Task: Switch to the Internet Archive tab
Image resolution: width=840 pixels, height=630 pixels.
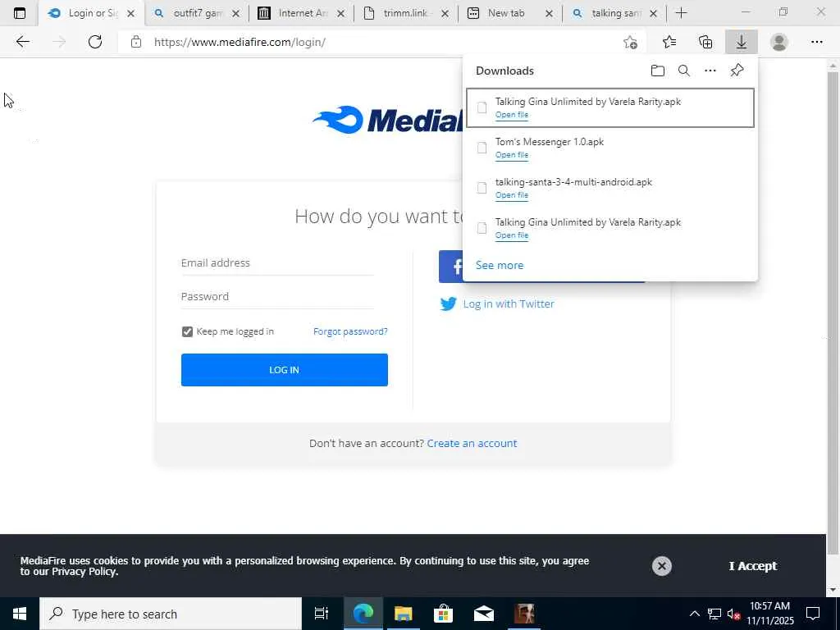Action: click(x=302, y=13)
